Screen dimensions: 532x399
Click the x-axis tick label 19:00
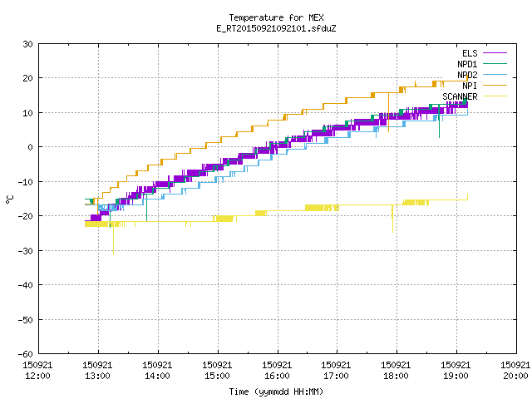(x=456, y=376)
